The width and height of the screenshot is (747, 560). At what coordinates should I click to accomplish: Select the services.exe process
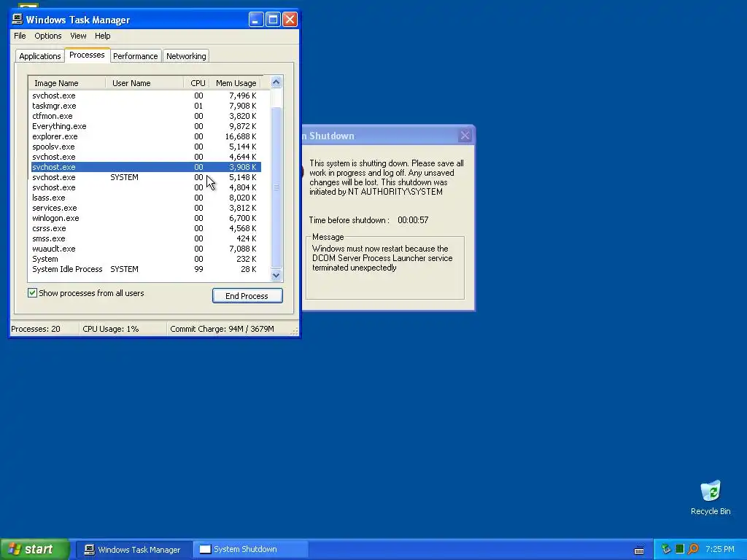click(146, 208)
